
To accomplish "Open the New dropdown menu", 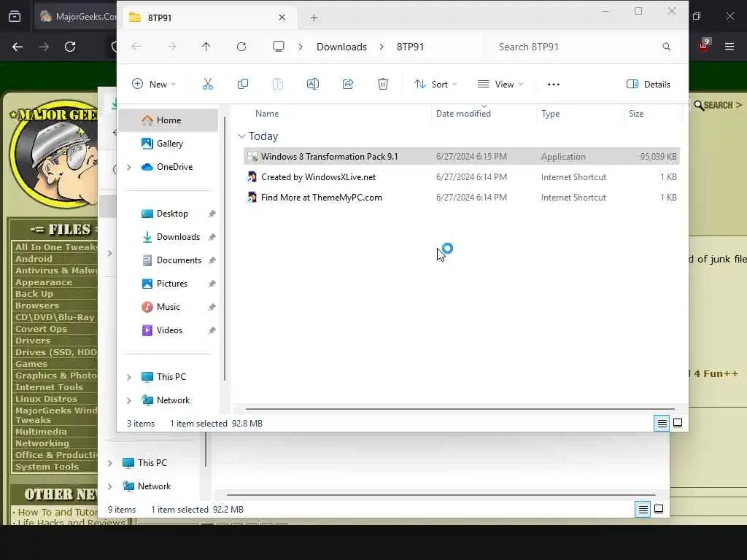I will 153,85.
